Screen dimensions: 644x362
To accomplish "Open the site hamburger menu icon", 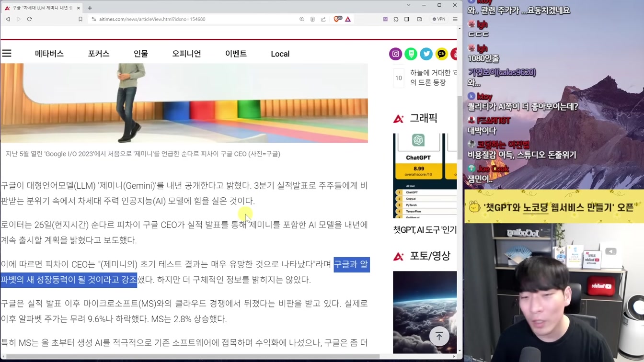I will click(x=7, y=53).
